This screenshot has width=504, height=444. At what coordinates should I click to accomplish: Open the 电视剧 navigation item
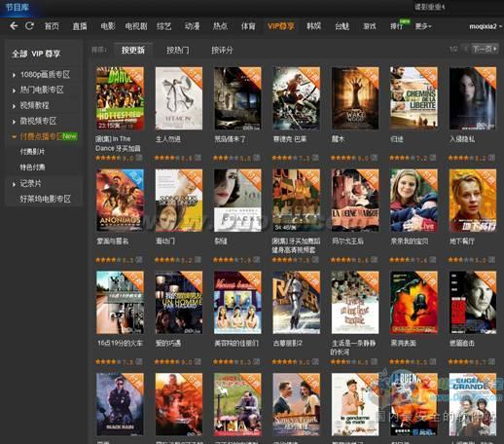click(x=136, y=26)
